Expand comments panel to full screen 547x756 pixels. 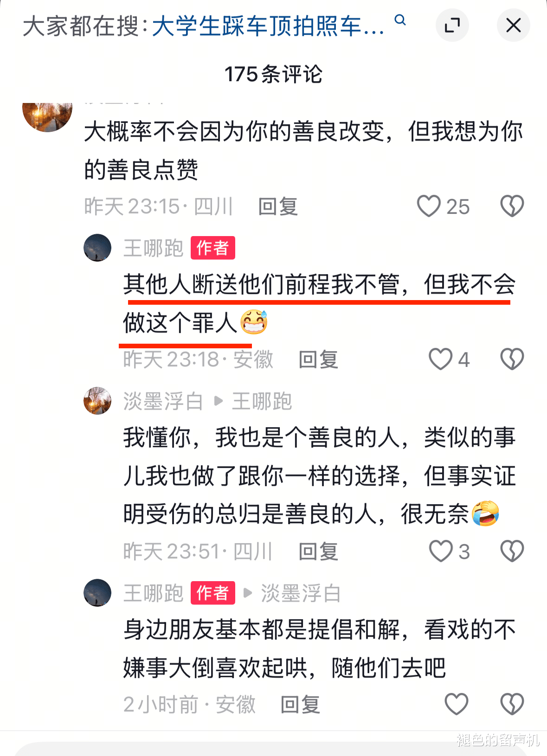tap(452, 25)
